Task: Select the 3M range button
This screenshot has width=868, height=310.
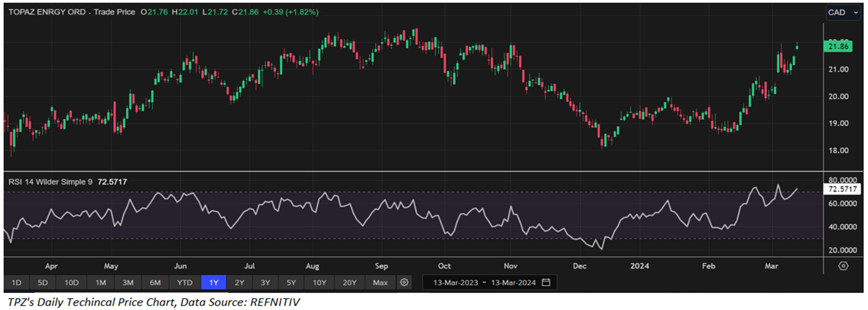Action: coord(128,282)
